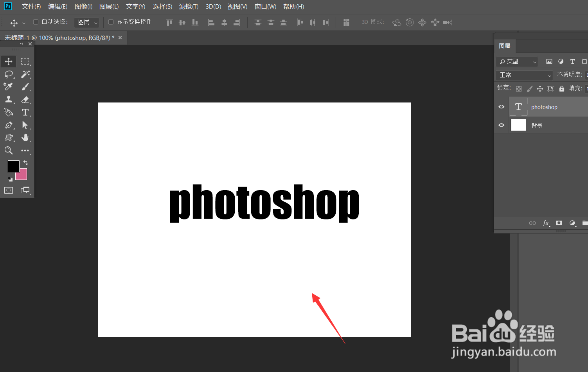The width and height of the screenshot is (588, 372).
Task: Select the Lasso tool
Action: (9, 74)
